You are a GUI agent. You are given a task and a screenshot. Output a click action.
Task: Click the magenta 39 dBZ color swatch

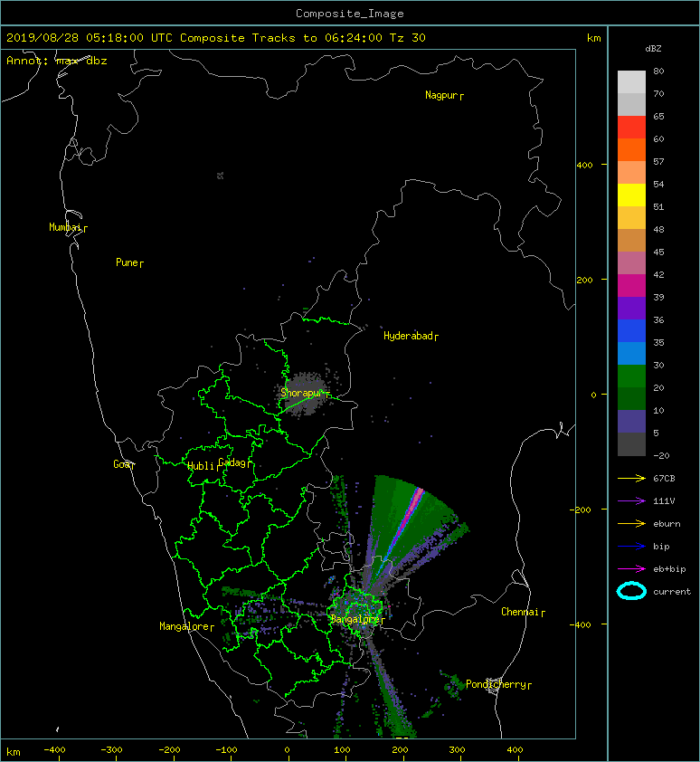[x=631, y=286]
